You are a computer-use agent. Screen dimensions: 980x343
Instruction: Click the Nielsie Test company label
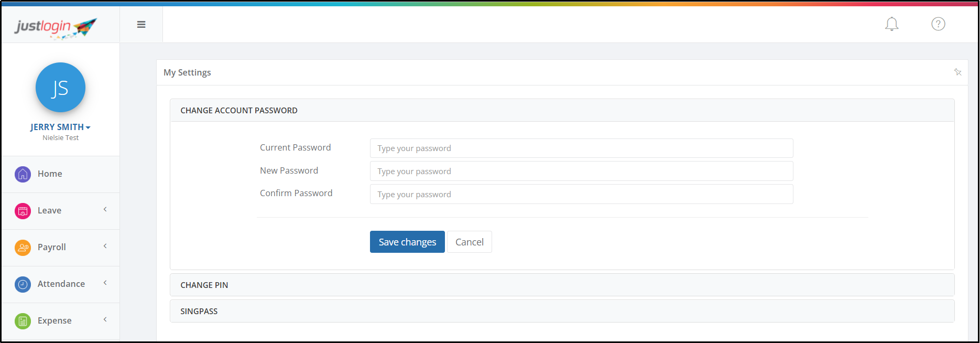pos(60,137)
